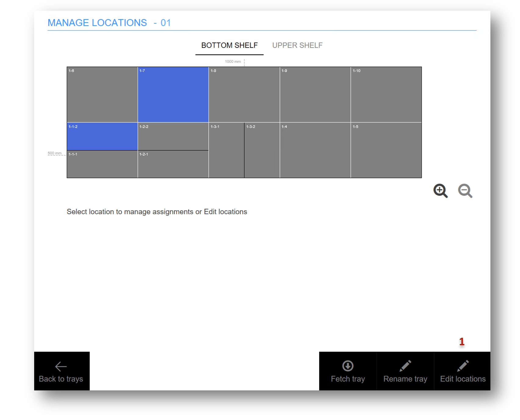The image size is (520, 420).
Task: Click the zoom in magnifier icon
Action: coord(440,191)
